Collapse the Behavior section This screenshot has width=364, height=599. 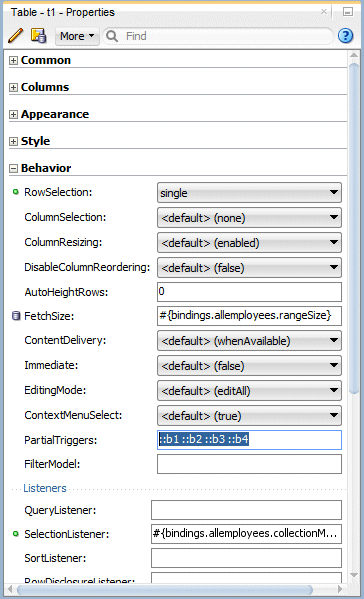(13, 168)
